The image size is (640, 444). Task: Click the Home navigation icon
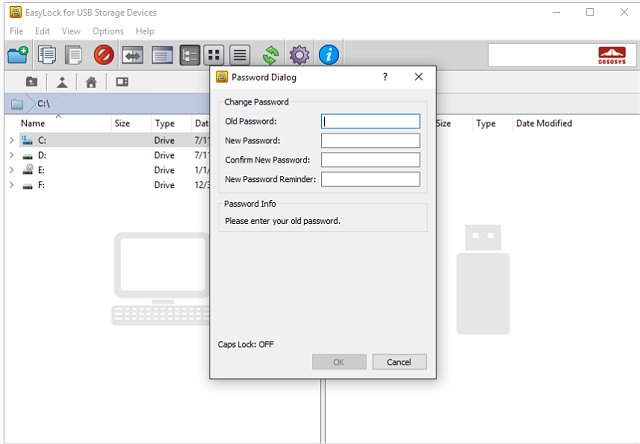tap(91, 82)
